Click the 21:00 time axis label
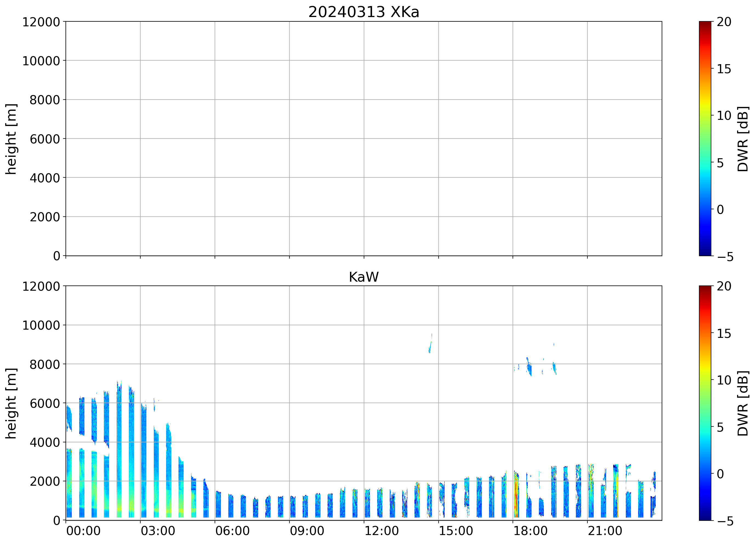Image resolution: width=756 pixels, height=543 pixels. pyautogui.click(x=605, y=531)
